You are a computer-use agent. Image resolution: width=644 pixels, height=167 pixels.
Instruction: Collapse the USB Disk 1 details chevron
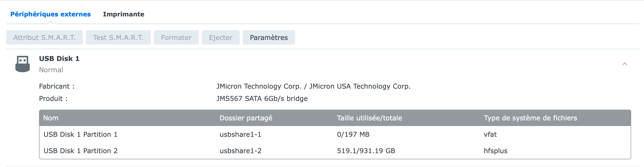tap(625, 64)
